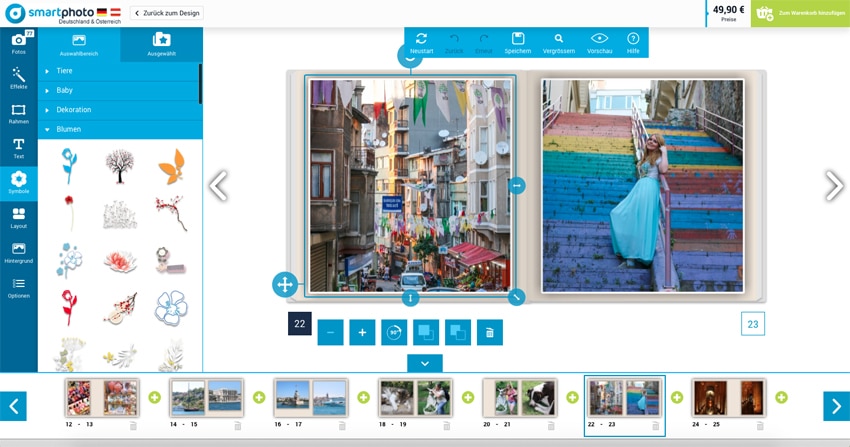Click the Vergrössern zoom icon

click(x=558, y=43)
